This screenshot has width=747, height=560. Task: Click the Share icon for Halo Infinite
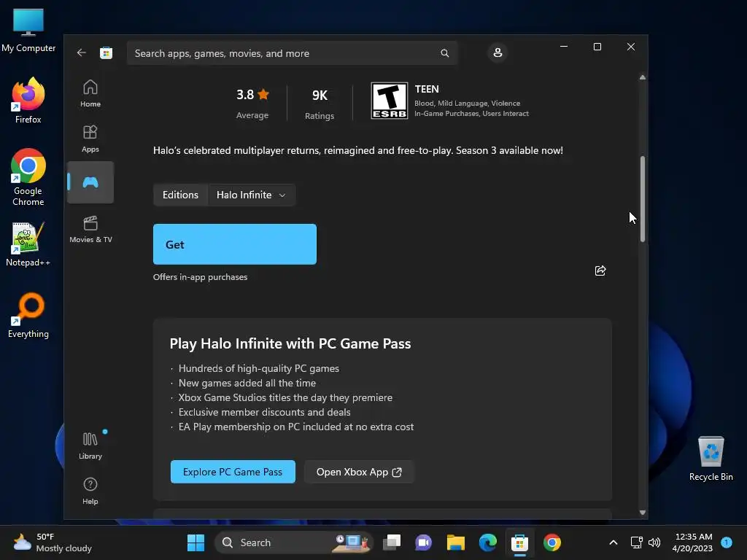coord(600,271)
